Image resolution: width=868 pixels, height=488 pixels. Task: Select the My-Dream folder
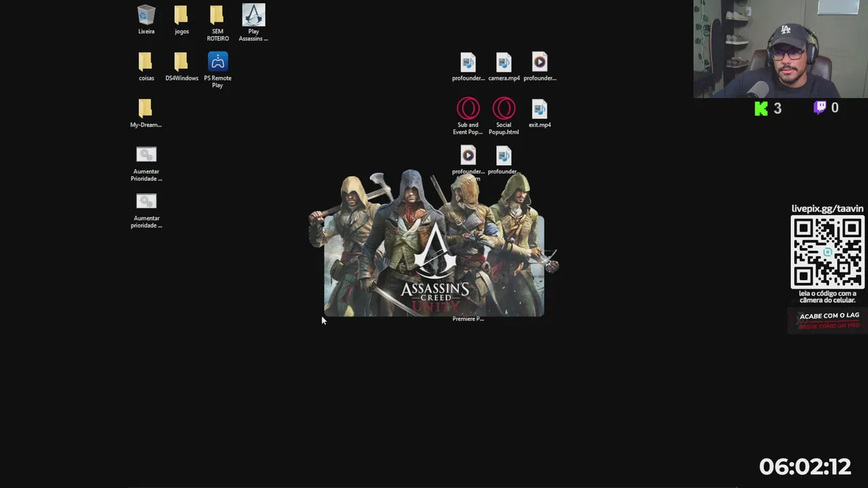[x=146, y=113]
